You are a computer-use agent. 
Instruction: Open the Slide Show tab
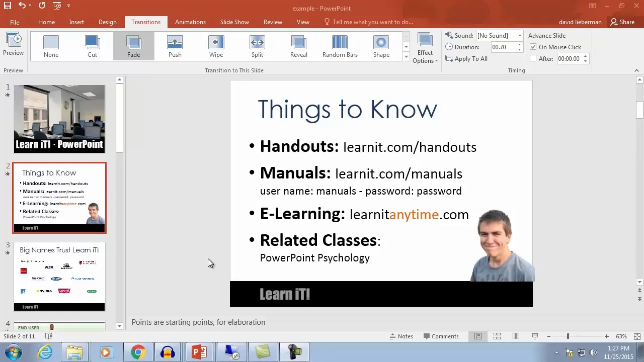[x=234, y=22]
